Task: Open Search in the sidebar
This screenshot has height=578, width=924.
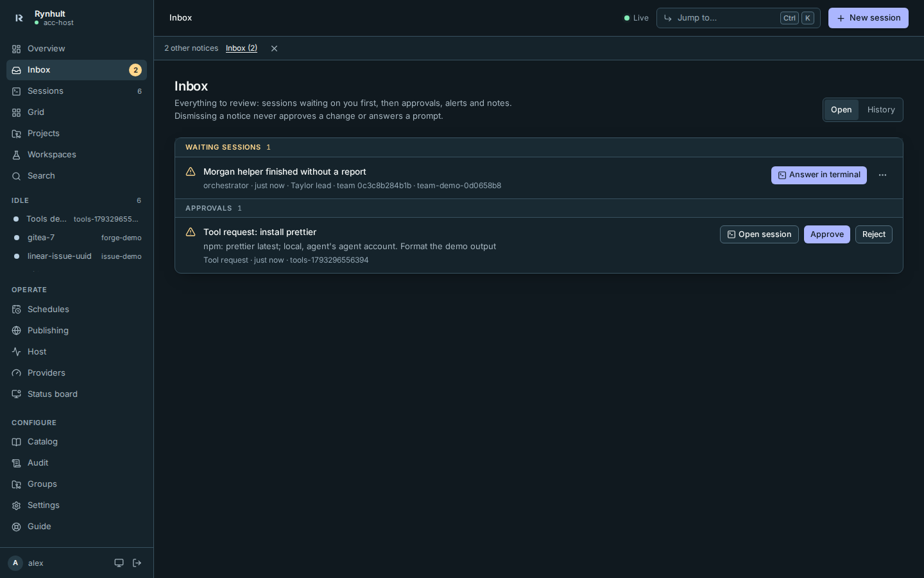Action: point(76,176)
